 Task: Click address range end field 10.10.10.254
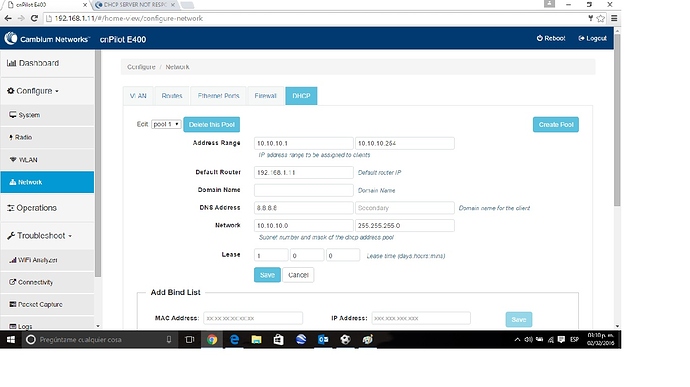coord(405,144)
